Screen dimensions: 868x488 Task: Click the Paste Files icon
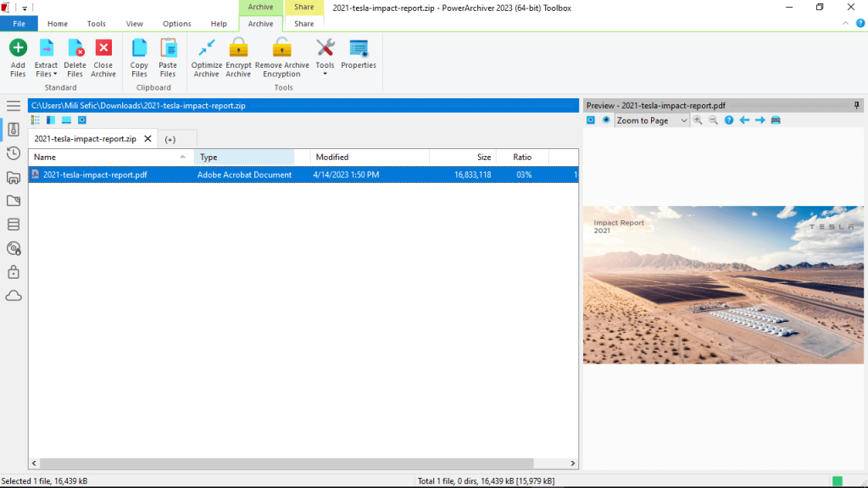tap(168, 48)
